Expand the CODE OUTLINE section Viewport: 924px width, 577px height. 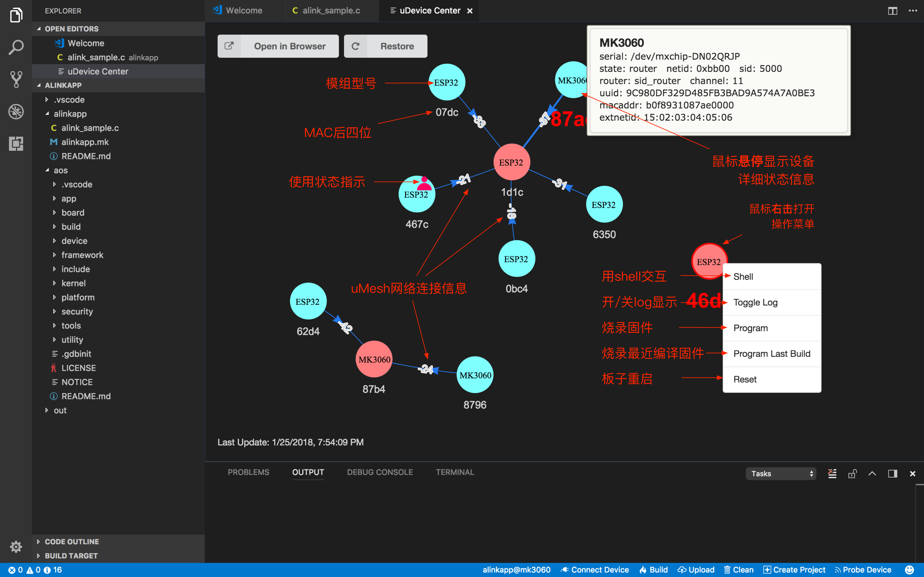pyautogui.click(x=72, y=541)
